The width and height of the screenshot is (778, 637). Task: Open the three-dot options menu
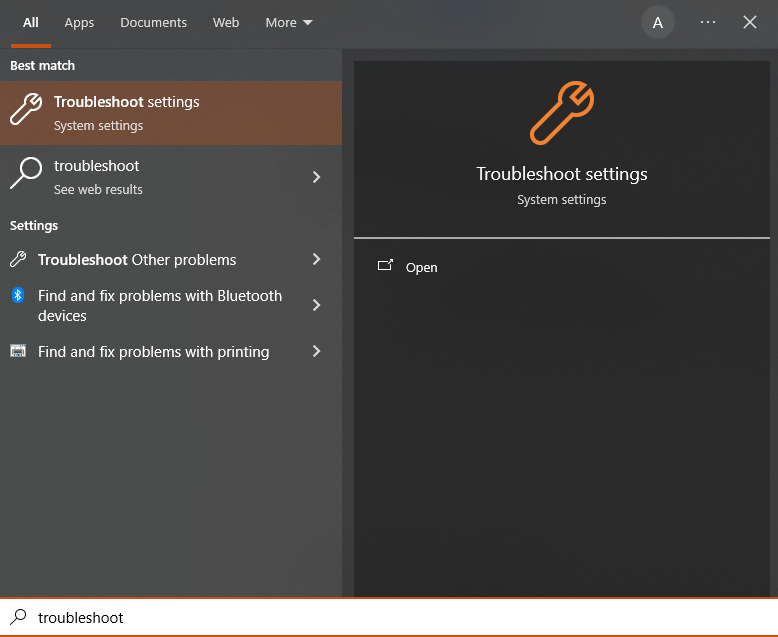click(708, 22)
